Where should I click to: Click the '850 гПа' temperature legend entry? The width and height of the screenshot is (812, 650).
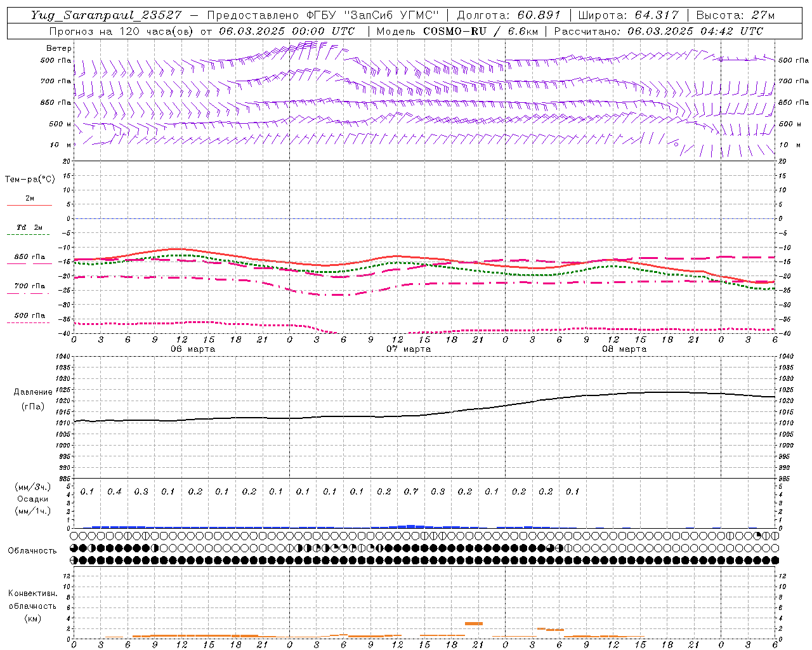click(x=30, y=257)
